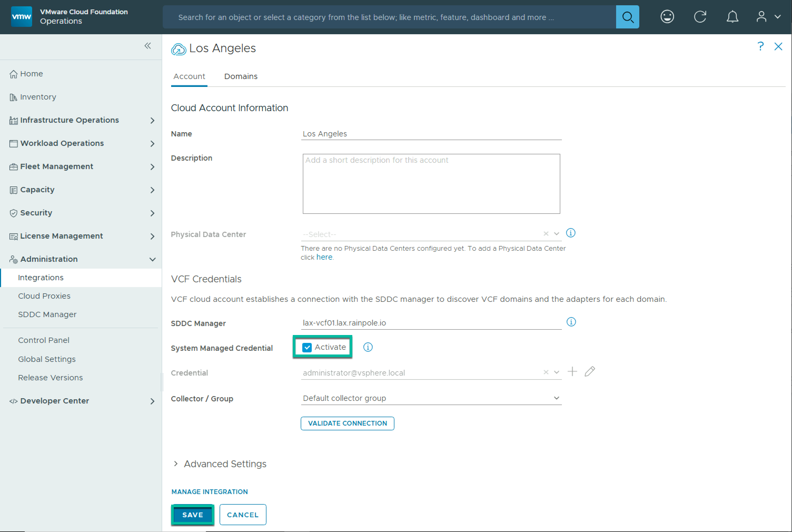Open the notifications bell
Screen dimensions: 792x532
(732, 17)
